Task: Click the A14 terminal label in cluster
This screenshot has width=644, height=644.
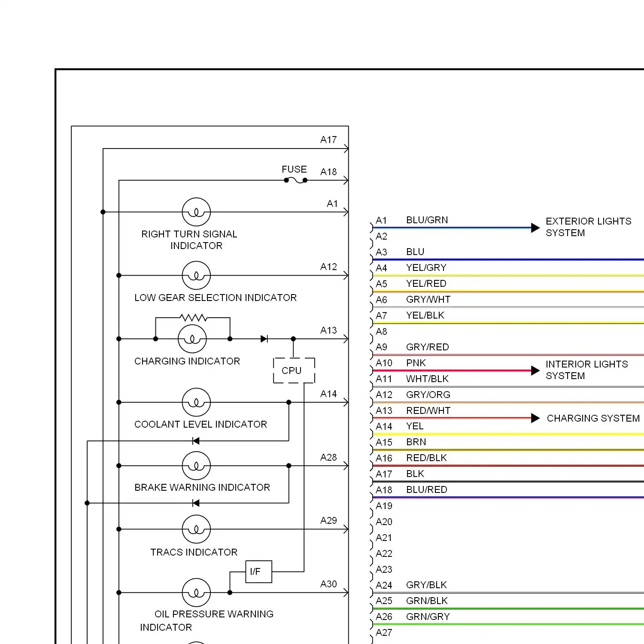Action: [x=328, y=394]
